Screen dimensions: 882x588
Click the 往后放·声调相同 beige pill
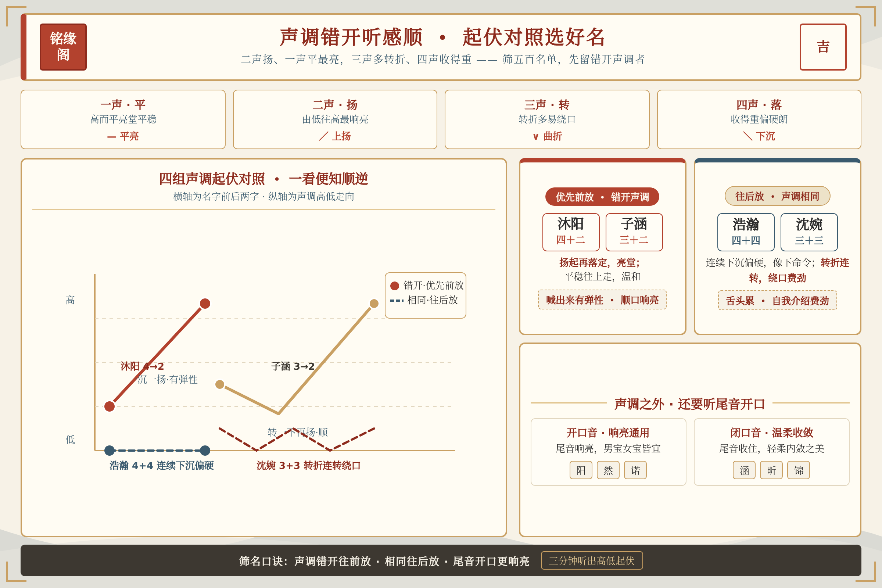coord(777,196)
